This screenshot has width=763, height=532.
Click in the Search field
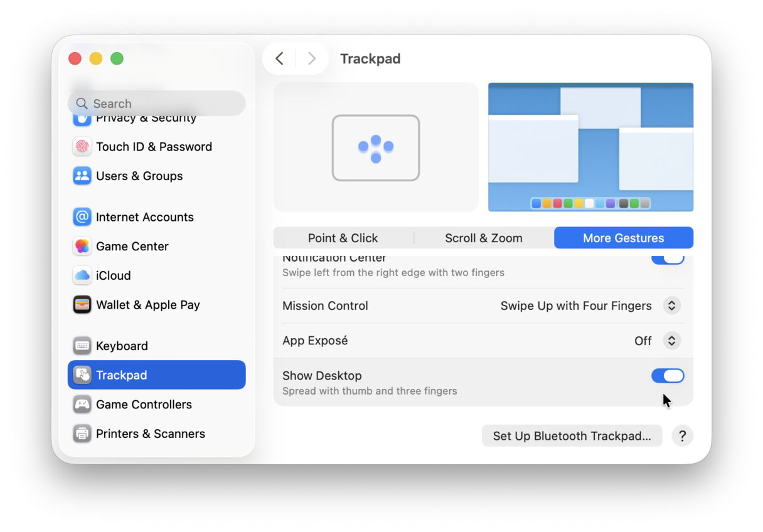pos(157,104)
